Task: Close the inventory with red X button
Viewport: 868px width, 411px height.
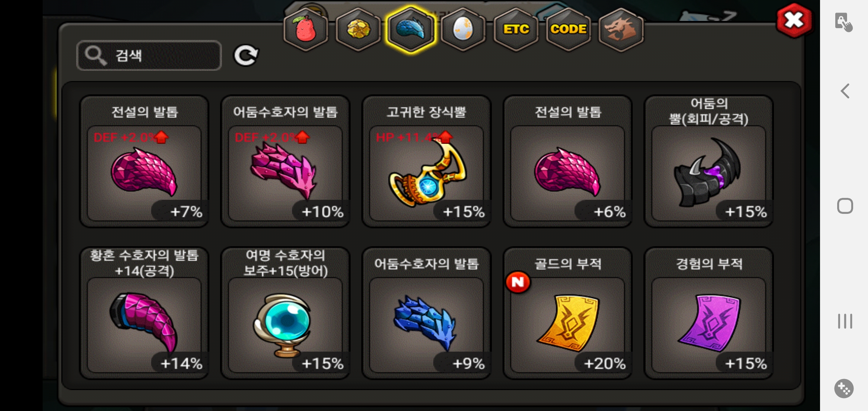Action: point(794,20)
